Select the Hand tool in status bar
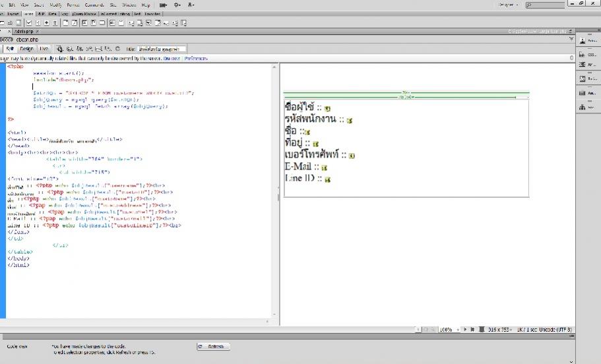 click(426, 329)
